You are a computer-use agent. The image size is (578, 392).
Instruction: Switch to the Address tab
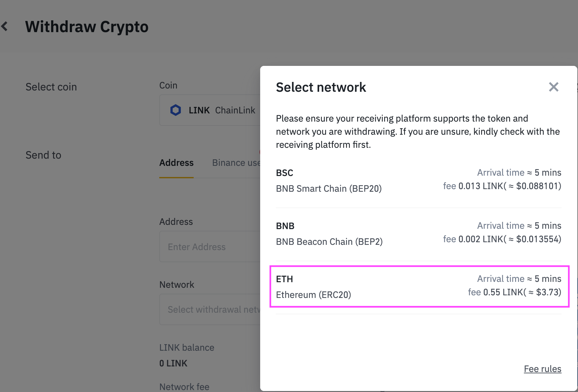click(x=176, y=163)
